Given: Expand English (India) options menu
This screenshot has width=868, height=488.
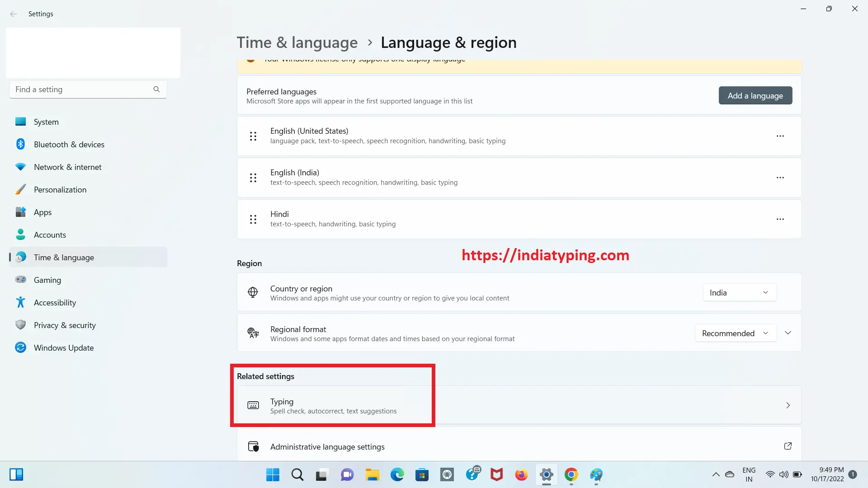Looking at the screenshot, I should click(780, 177).
